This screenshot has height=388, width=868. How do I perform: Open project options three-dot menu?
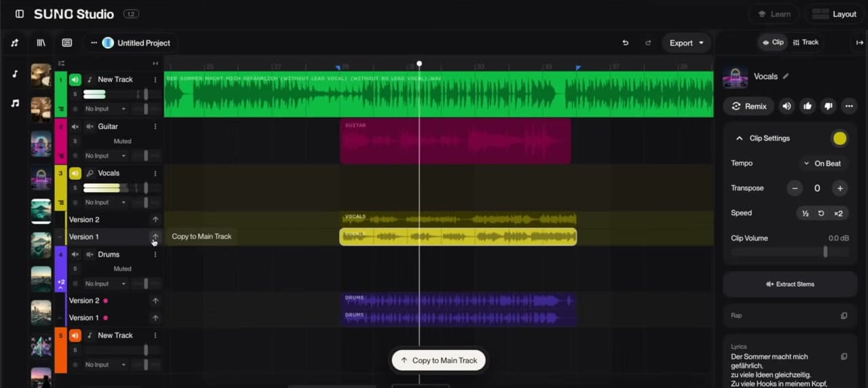click(x=94, y=43)
